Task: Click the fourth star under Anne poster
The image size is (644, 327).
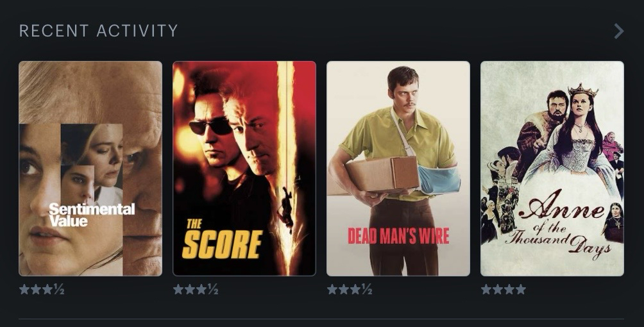Action: 520,290
